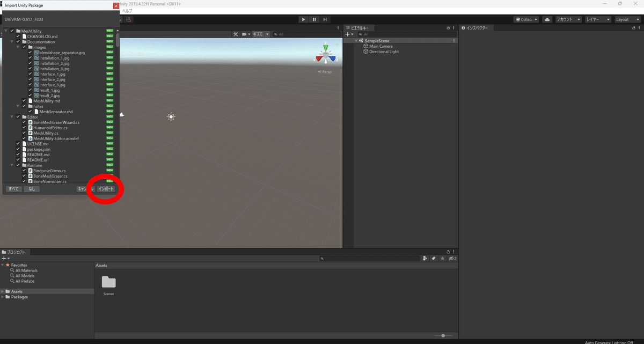Open the Layers (レイヤー) dropdown
The height and width of the screenshot is (344, 644).
(x=598, y=19)
